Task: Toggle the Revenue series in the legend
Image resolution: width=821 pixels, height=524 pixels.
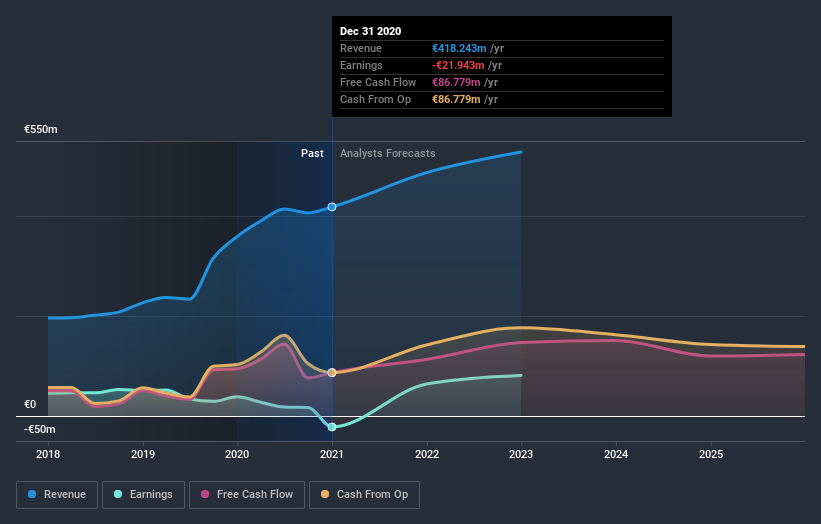Action: (57, 495)
